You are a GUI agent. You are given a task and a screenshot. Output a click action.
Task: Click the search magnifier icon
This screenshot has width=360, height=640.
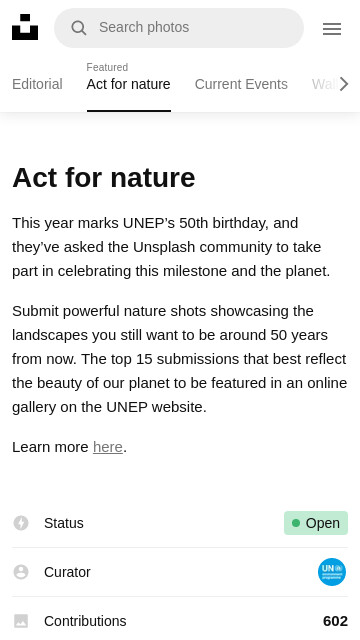click(78, 28)
